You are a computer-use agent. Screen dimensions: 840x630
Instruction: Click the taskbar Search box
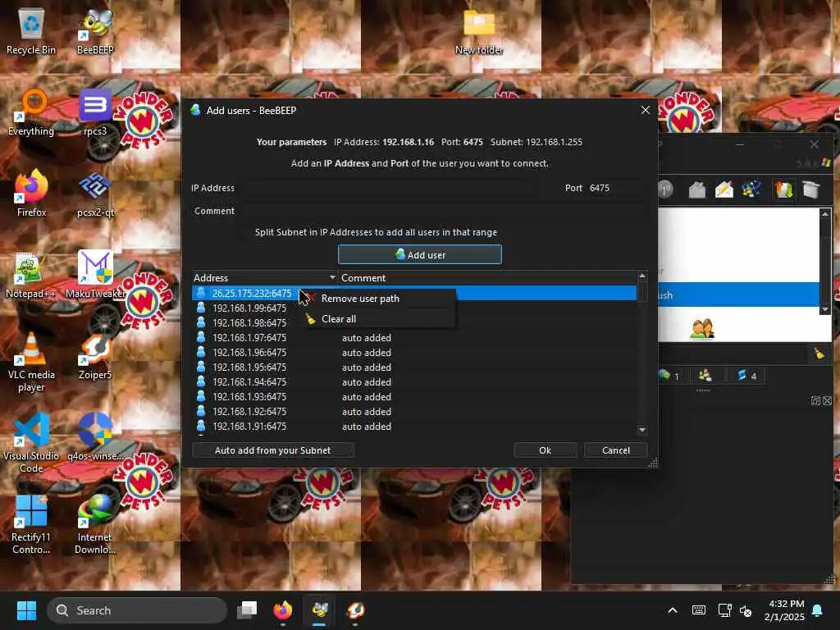[x=137, y=610]
